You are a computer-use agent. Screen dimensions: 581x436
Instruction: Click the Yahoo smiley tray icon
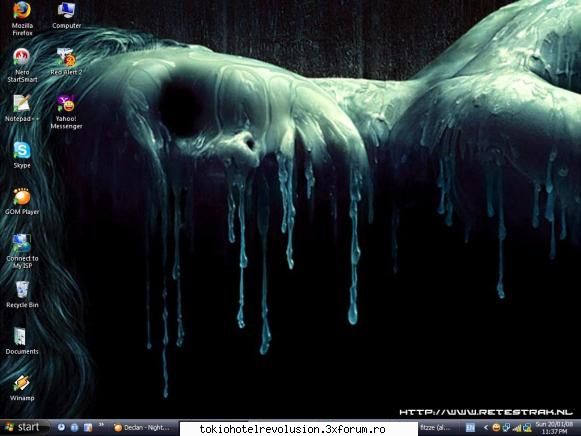[496, 428]
